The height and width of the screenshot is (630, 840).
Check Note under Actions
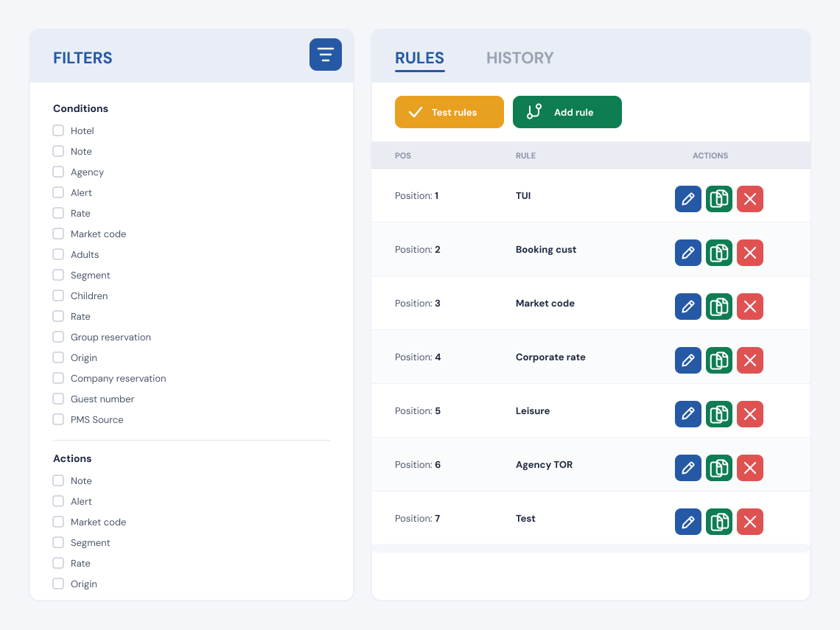click(58, 481)
